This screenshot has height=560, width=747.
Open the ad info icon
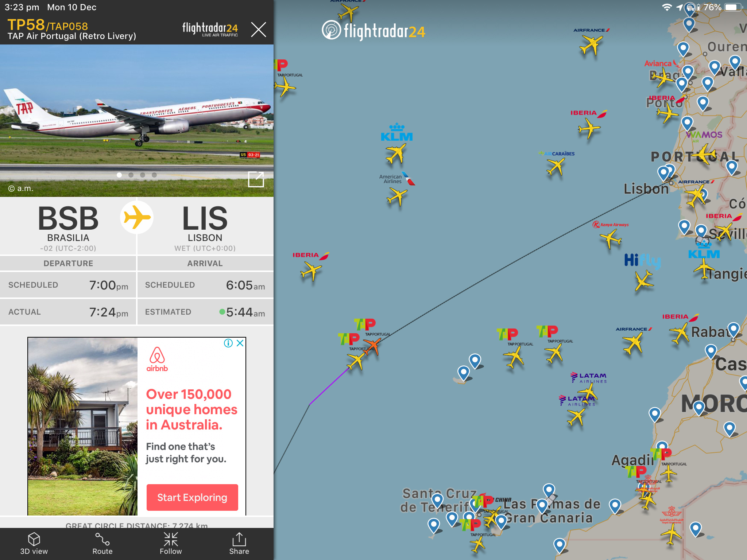point(228,343)
